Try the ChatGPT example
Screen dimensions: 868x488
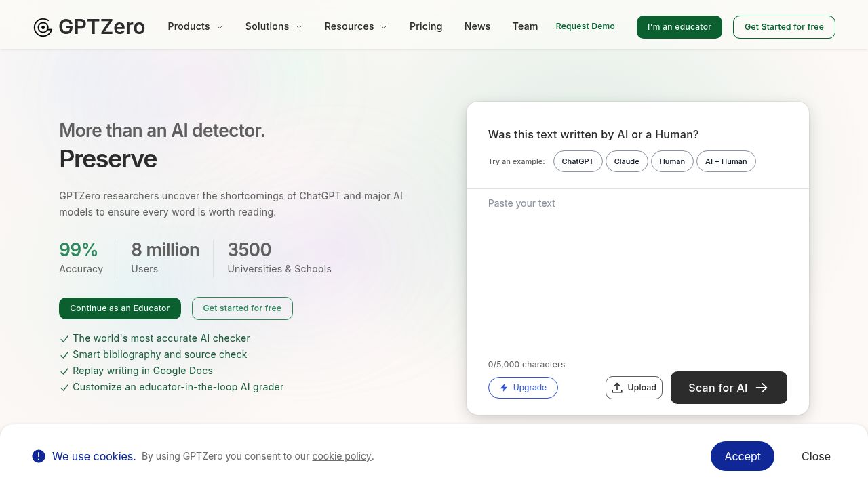pos(578,161)
